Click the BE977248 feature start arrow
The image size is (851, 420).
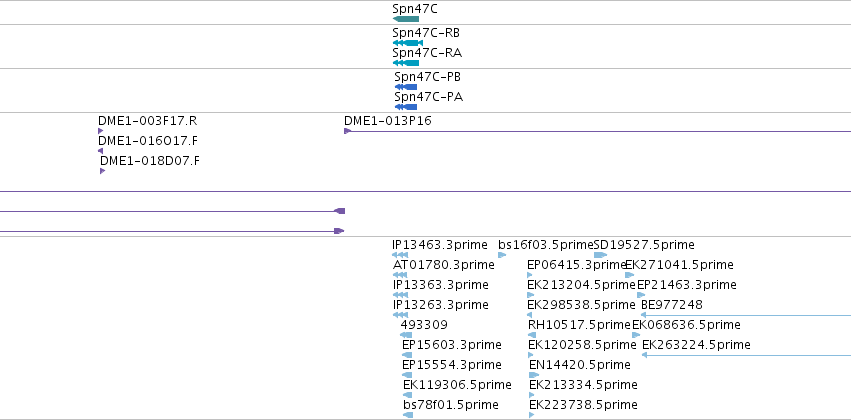click(x=644, y=315)
